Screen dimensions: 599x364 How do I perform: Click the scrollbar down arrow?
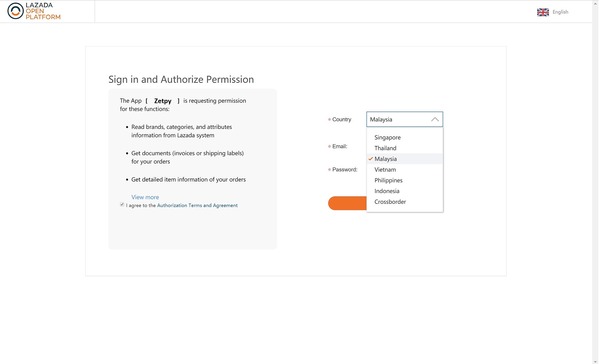(x=595, y=362)
